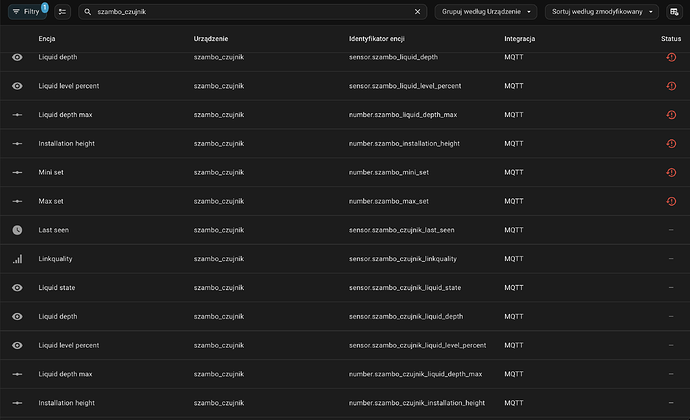This screenshot has height=420, width=690.
Task: Open the Grupuj według Urządzenie dropdown
Action: coord(485,12)
